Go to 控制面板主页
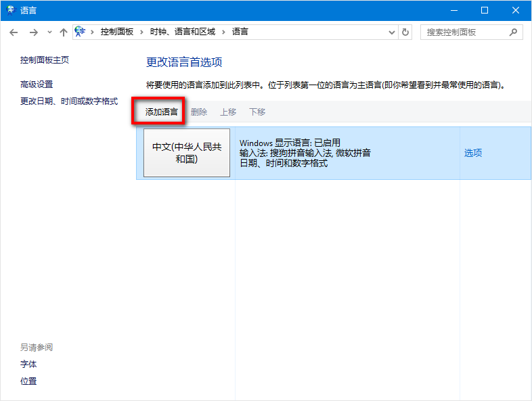This screenshot has height=401, width=532. coord(45,60)
